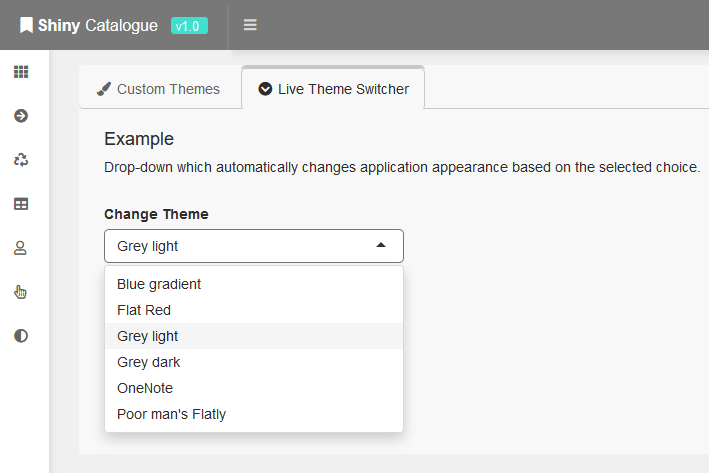
Task: Click the pointing hand sidebar icon
Action: 21,292
